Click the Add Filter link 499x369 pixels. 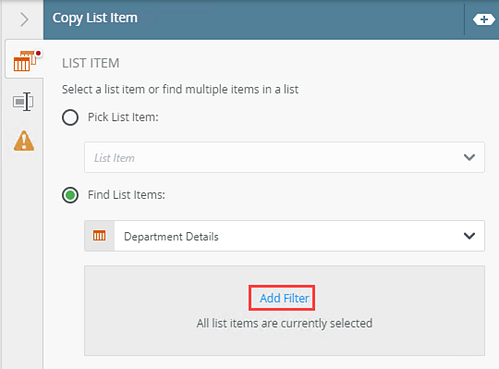[284, 298]
